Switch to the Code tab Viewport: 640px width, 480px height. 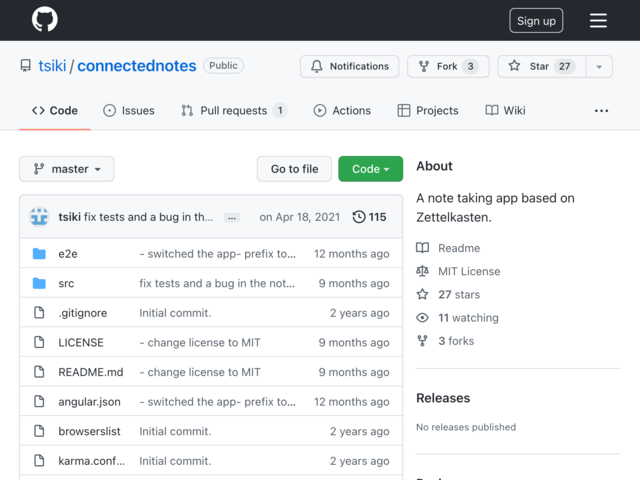(55, 111)
